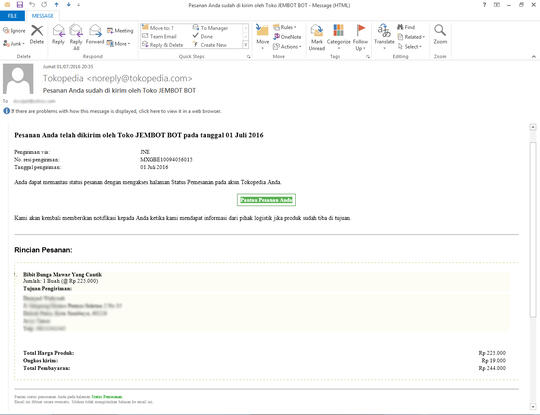Open the Quick Steps dialog launcher
540x415 pixels.
coord(249,56)
